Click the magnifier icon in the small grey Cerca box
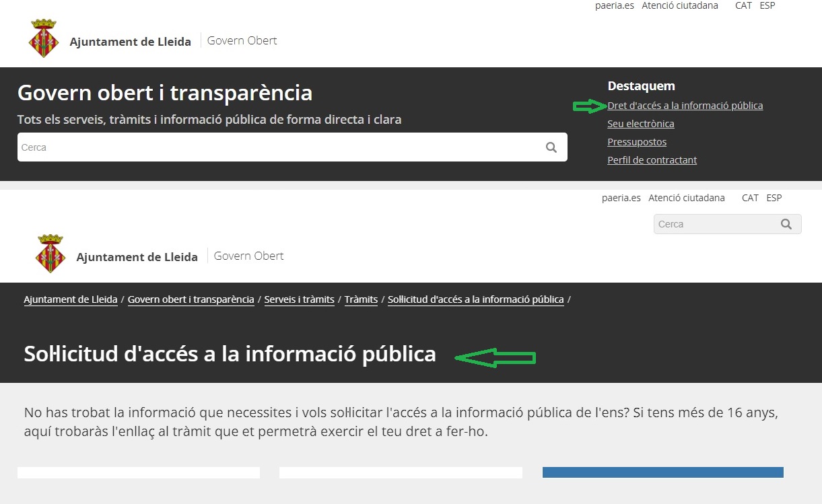This screenshot has width=822, height=504. click(x=786, y=224)
